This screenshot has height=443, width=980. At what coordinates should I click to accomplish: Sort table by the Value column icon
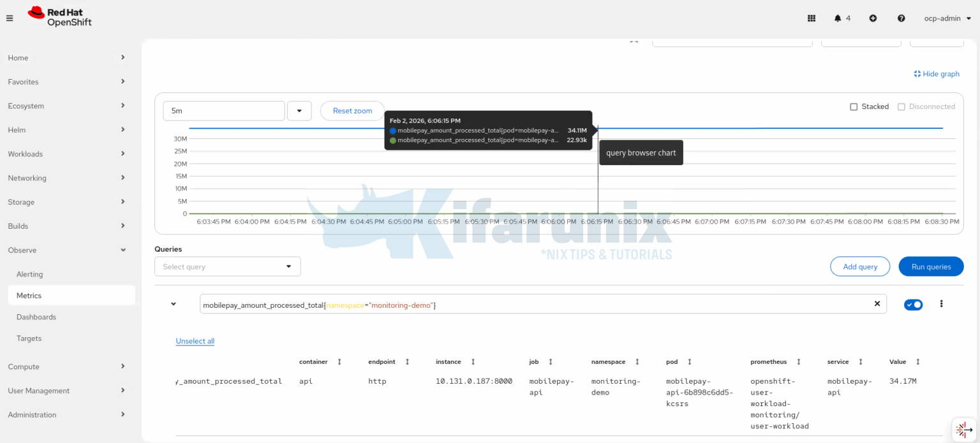pos(918,361)
